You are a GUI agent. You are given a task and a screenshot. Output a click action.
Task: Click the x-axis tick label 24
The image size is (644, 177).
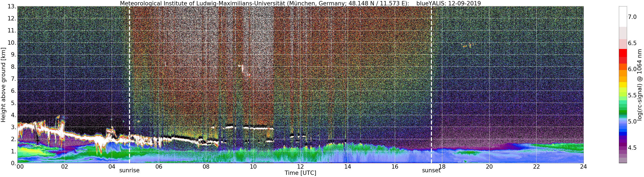(583, 167)
